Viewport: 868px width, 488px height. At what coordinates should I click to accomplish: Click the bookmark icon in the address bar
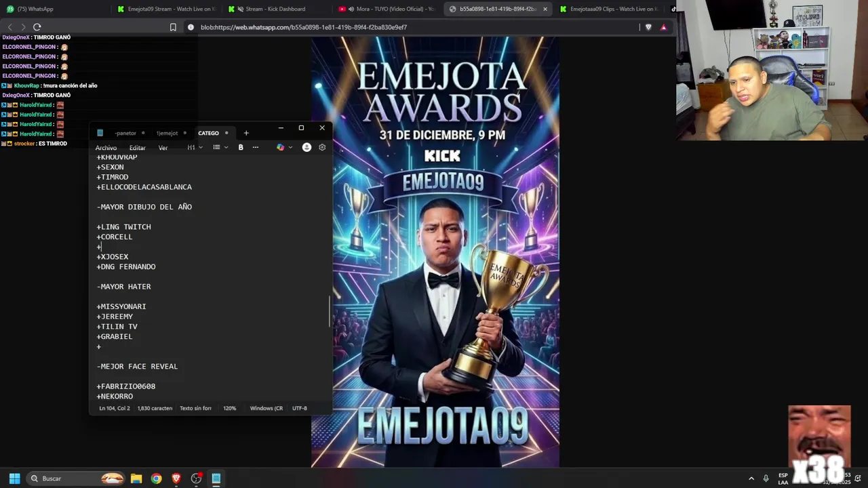173,27
